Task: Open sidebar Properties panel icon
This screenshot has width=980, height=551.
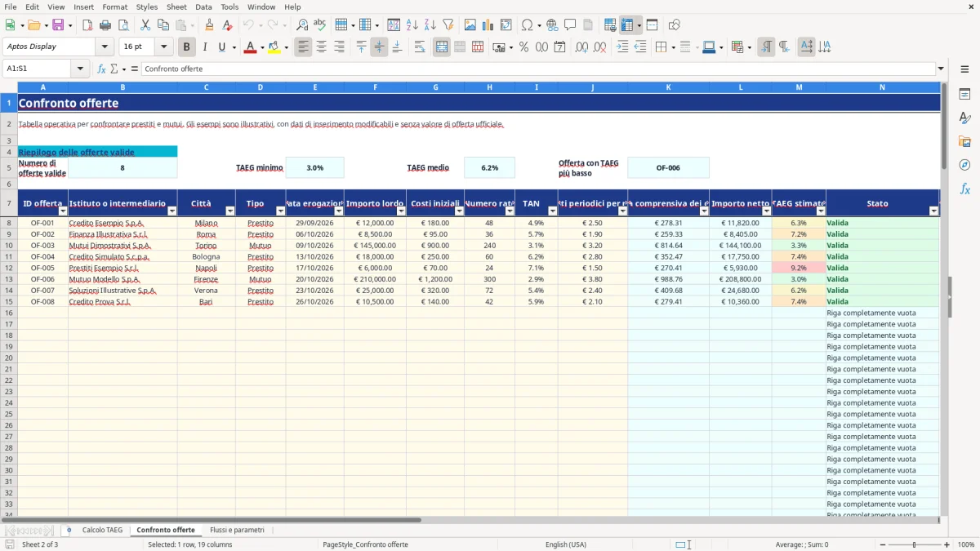Action: pyautogui.click(x=964, y=95)
